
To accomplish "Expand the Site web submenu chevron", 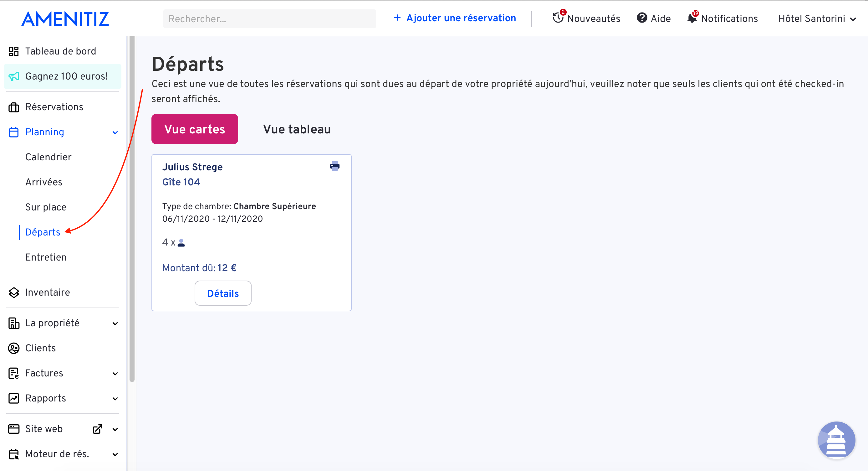I will pyautogui.click(x=115, y=430).
